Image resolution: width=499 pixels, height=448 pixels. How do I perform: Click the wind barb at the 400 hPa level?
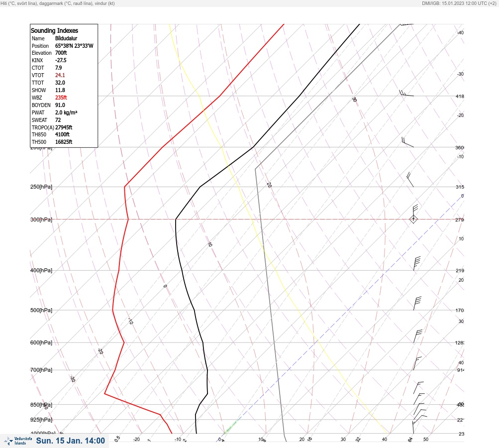pos(417,264)
